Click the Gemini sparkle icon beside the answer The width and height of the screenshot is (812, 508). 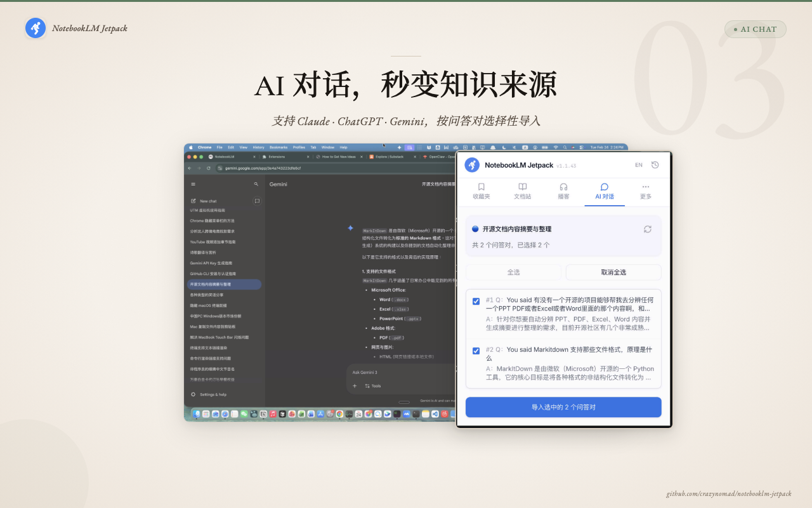coord(350,228)
